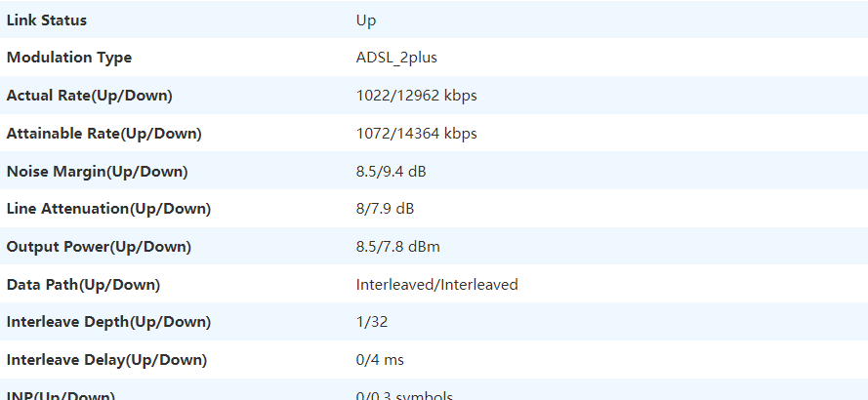Select the 1022/12962 kbps actual rate value
The image size is (868, 400).
coord(416,96)
